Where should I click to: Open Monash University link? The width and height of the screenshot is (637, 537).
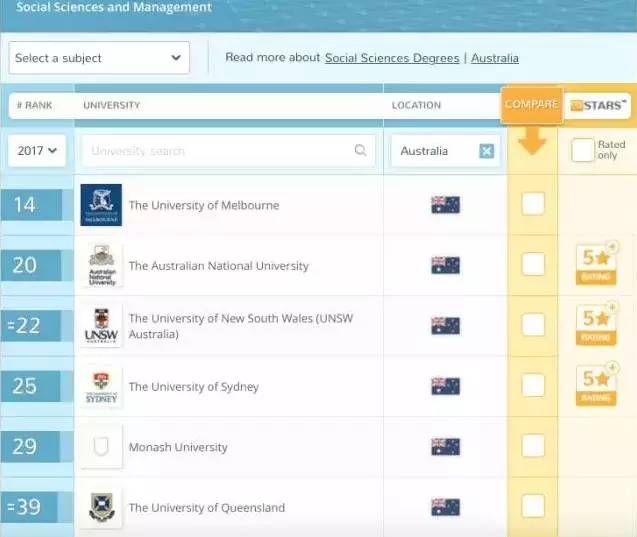pos(178,447)
